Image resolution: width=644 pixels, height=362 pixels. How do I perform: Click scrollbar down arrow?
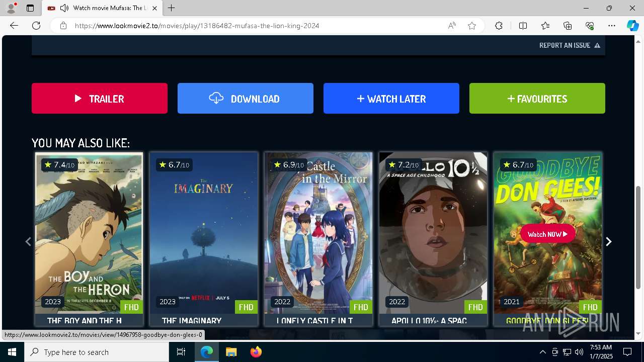tap(638, 334)
